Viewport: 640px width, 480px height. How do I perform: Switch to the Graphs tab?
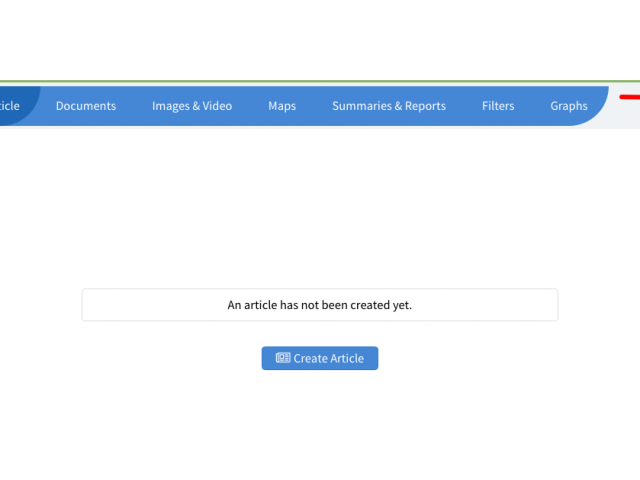[x=569, y=106]
